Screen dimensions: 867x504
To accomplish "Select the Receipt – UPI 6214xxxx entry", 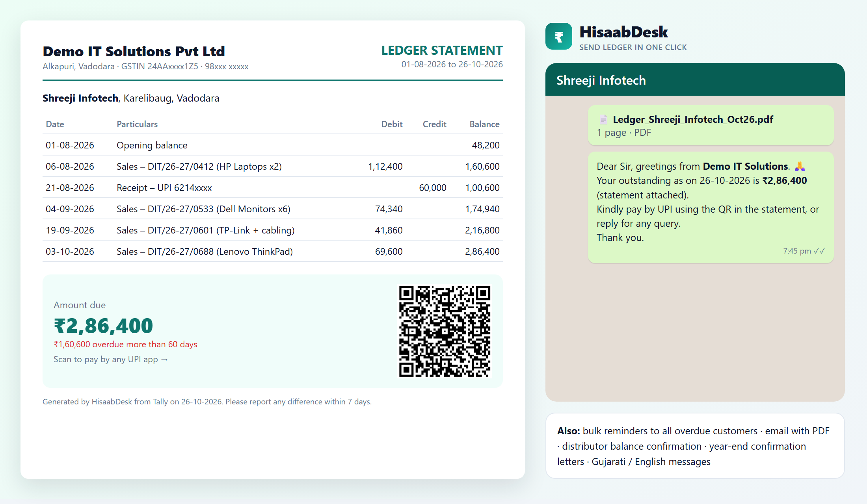I will pos(273,187).
